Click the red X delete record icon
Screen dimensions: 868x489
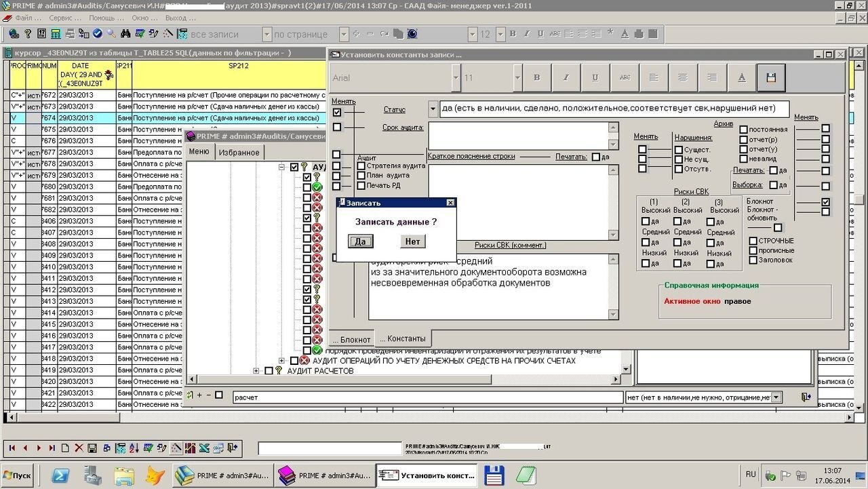(x=79, y=448)
